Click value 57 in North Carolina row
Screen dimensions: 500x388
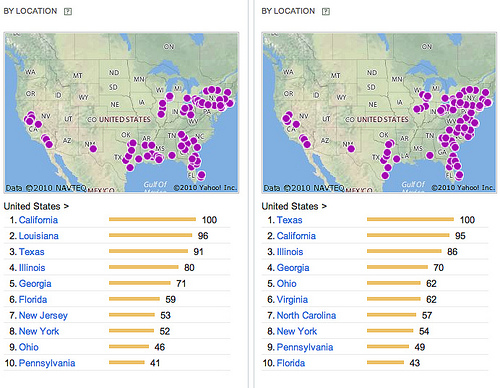(427, 316)
